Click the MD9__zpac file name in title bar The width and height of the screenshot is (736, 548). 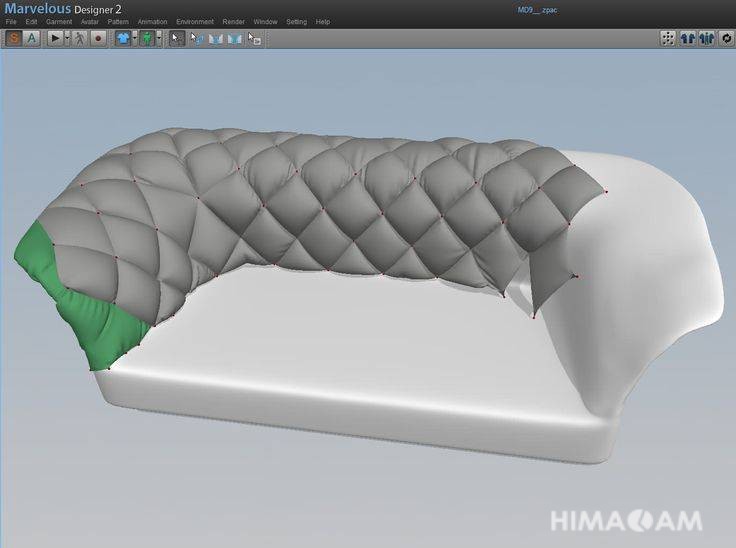tap(537, 10)
